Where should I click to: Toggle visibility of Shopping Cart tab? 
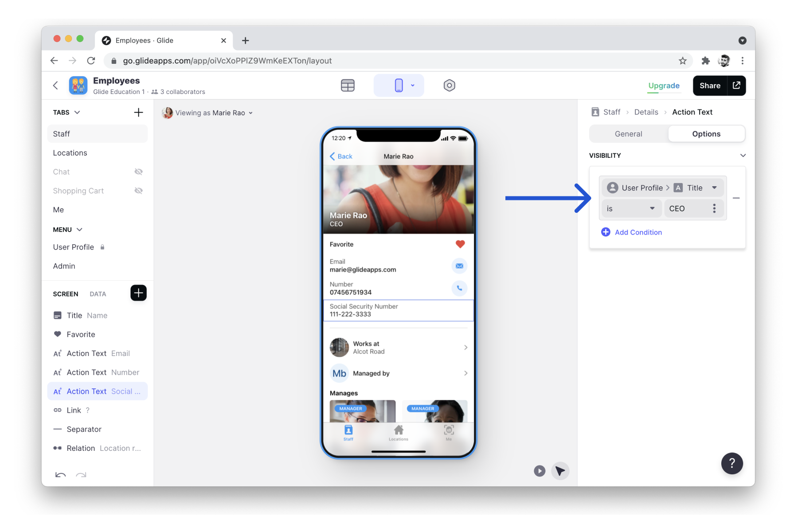138,191
